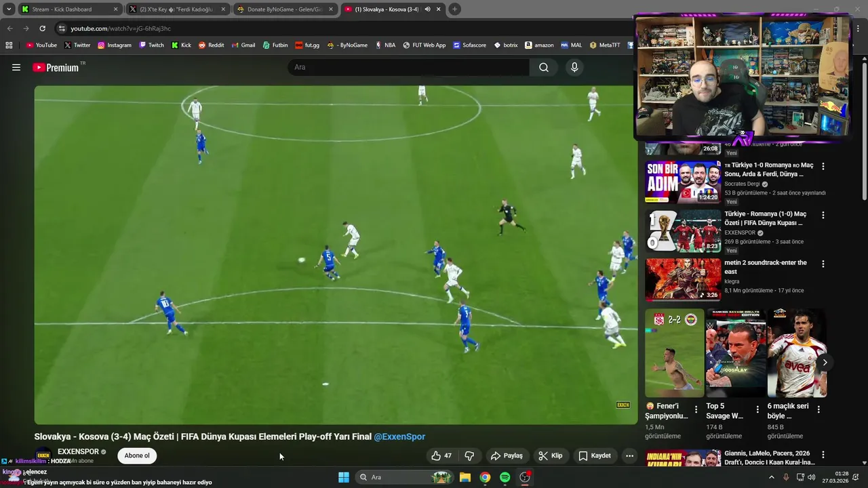This screenshot has height=488, width=868.
Task: Click into the Ara search field
Action: pyautogui.click(x=409, y=67)
